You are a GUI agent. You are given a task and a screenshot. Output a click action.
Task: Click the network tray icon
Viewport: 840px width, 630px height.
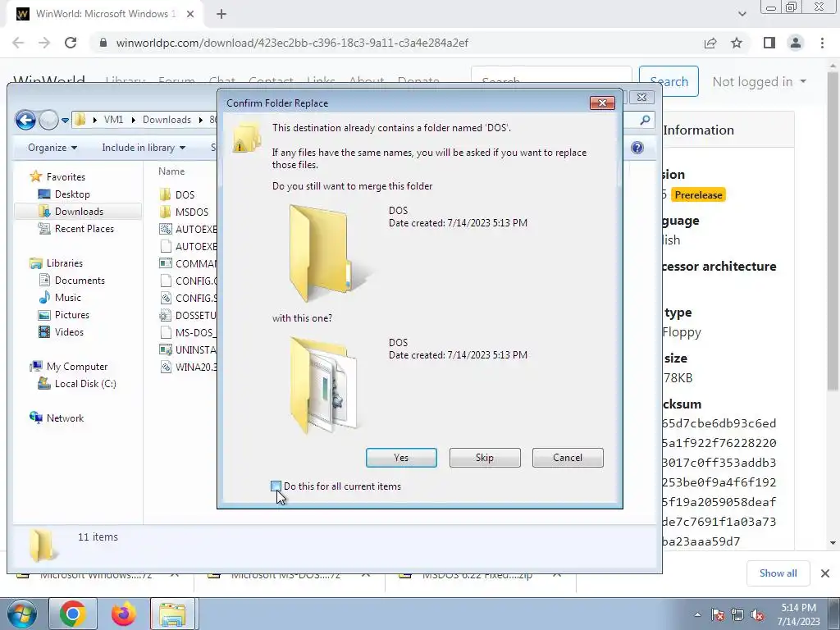tap(737, 614)
